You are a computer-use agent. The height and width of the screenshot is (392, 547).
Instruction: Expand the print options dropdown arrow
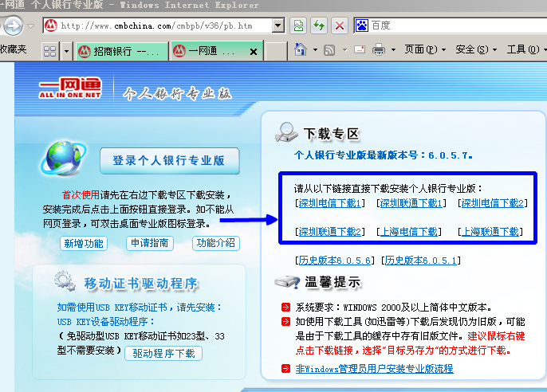(394, 50)
